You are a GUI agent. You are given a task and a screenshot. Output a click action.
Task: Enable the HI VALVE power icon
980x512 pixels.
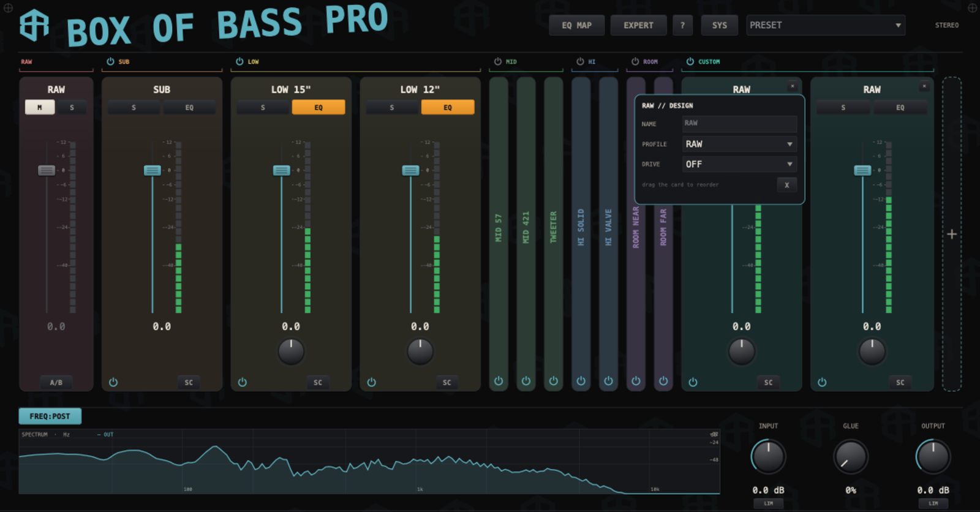[x=608, y=381]
